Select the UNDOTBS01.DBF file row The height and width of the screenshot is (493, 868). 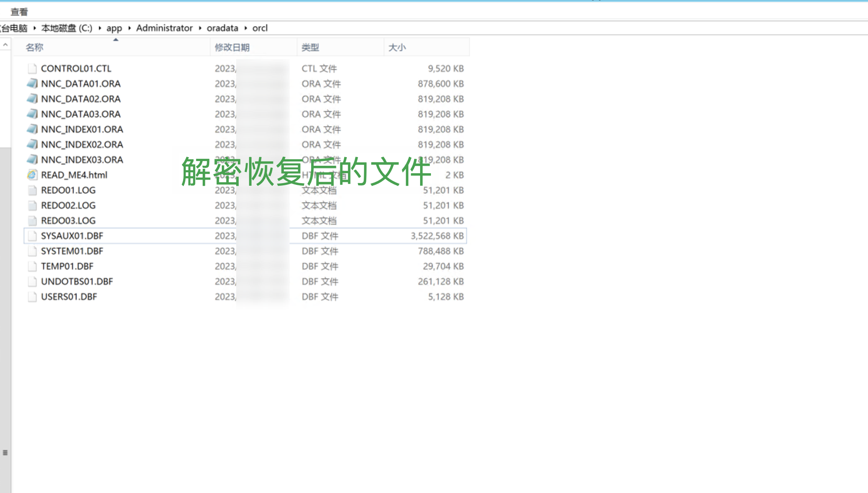point(77,282)
